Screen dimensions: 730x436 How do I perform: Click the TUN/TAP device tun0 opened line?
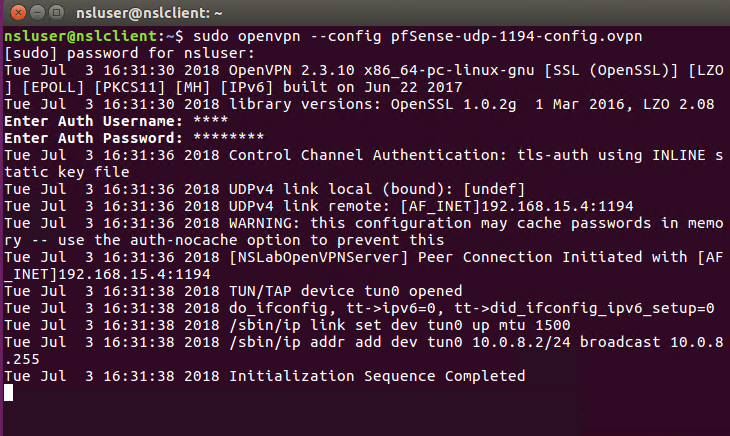pyautogui.click(x=233, y=291)
